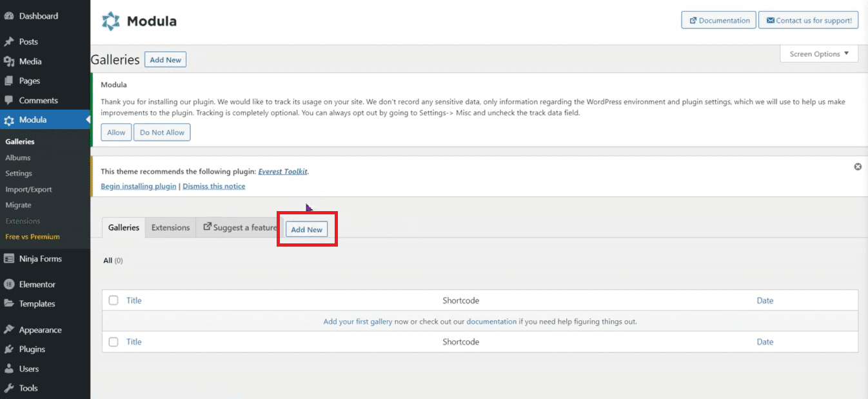Screen dimensions: 868x399
Task: Open the Suggest a feature tab
Action: coord(239,228)
